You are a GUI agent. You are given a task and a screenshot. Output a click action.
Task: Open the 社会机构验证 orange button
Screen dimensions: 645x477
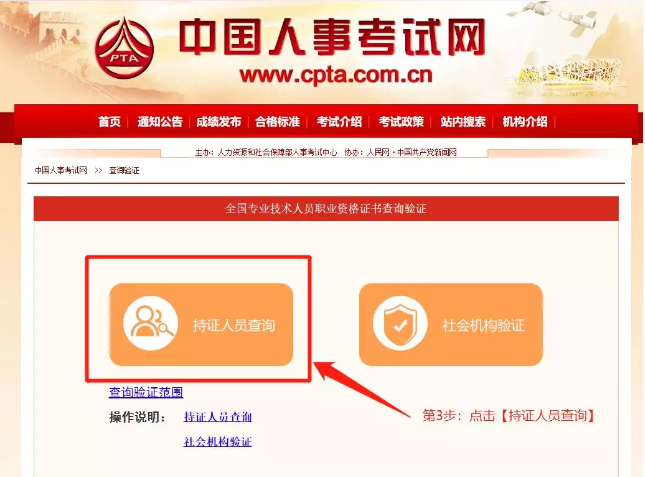tap(451, 324)
